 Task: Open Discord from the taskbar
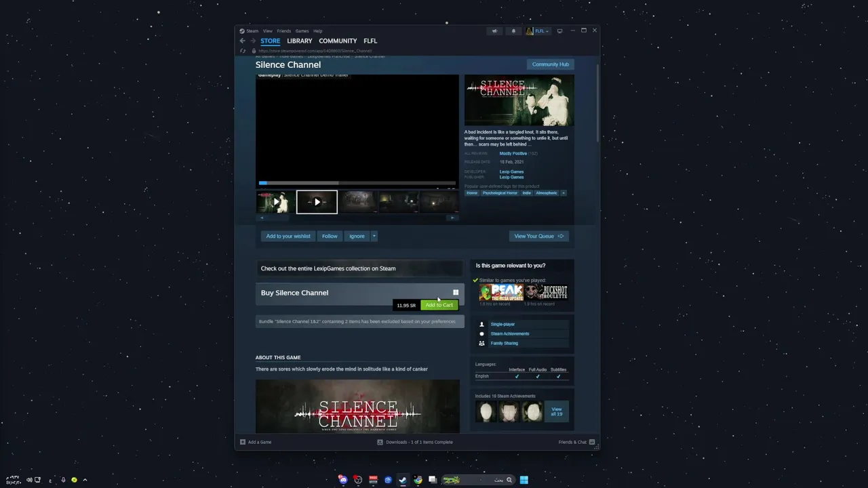point(343,480)
